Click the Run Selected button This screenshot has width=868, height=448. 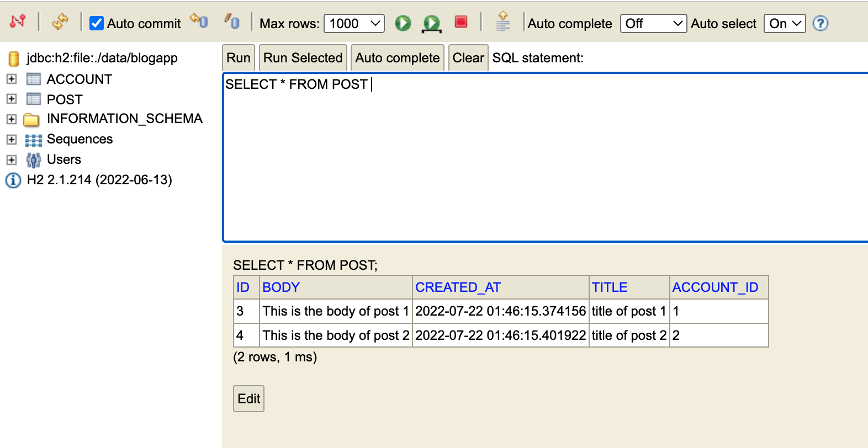point(303,57)
